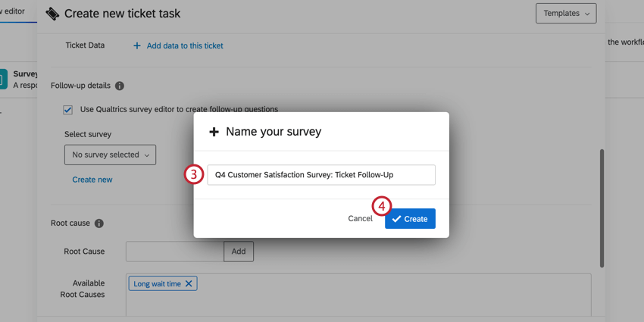Click the survey name input field
Screen dimensions: 644x322
[321, 175]
